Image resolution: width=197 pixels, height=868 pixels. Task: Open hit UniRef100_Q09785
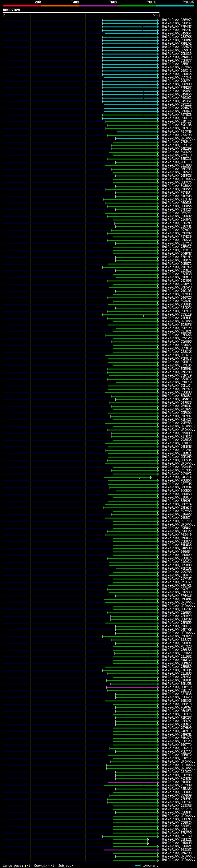pos(177,572)
